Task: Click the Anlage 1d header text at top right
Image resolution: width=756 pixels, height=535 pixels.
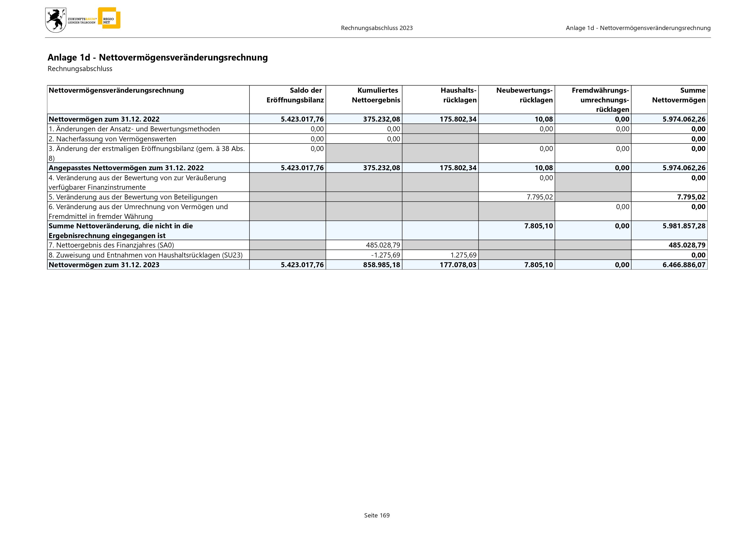Action: [x=638, y=28]
